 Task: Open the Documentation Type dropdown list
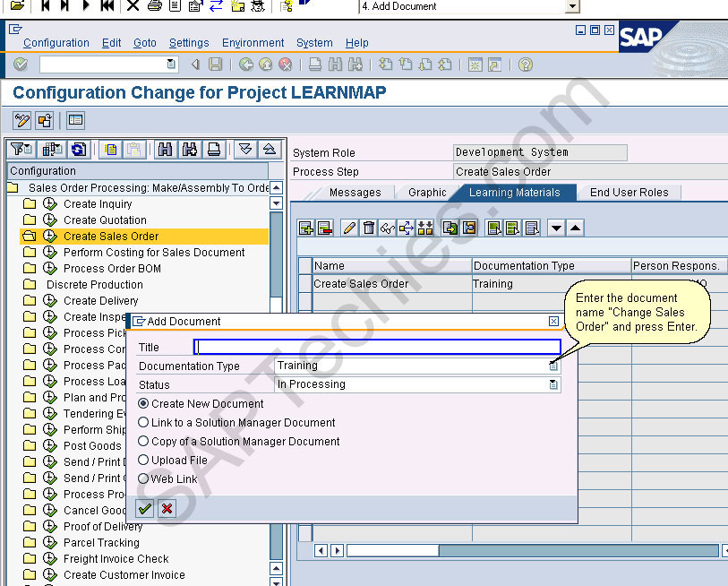[x=553, y=366]
